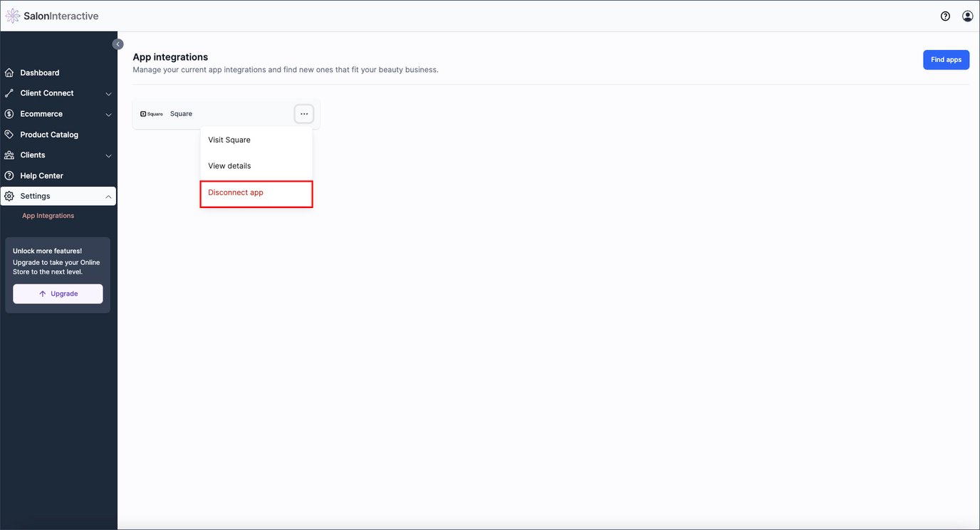Open the App Integrations link under Settings

48,215
